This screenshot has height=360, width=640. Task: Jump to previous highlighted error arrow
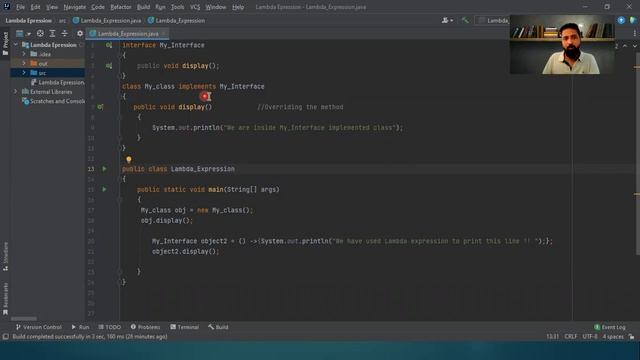pyautogui.click(x=625, y=46)
